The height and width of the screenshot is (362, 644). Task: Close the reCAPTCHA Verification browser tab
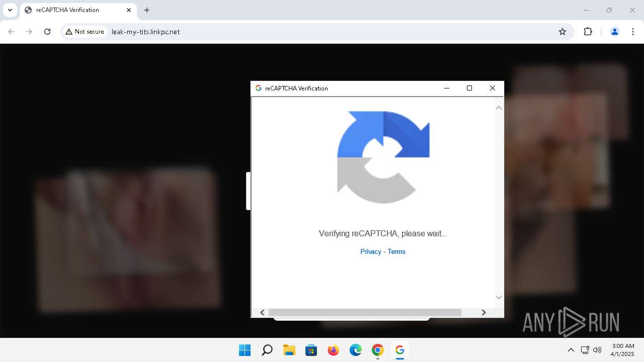(x=129, y=10)
